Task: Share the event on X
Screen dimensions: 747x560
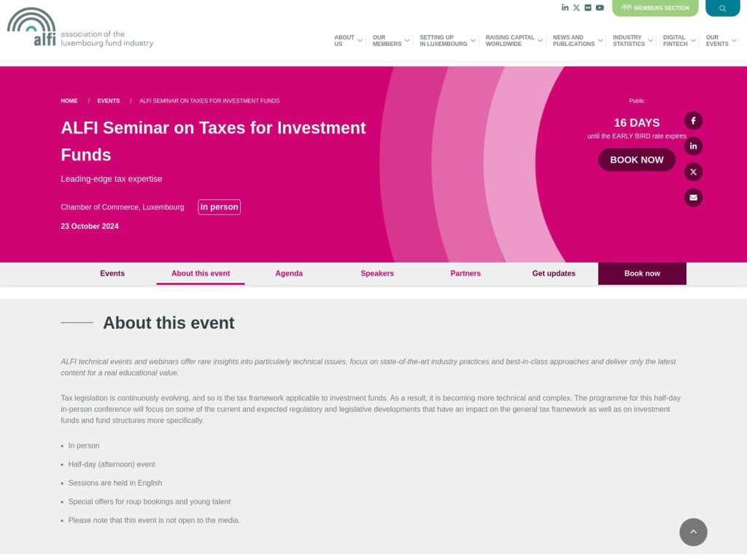Action: click(693, 171)
